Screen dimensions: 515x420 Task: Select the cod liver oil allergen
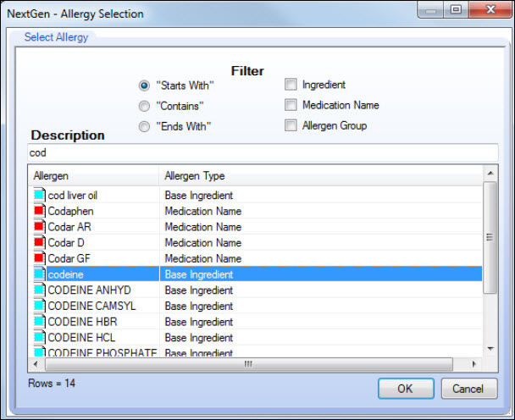click(73, 195)
